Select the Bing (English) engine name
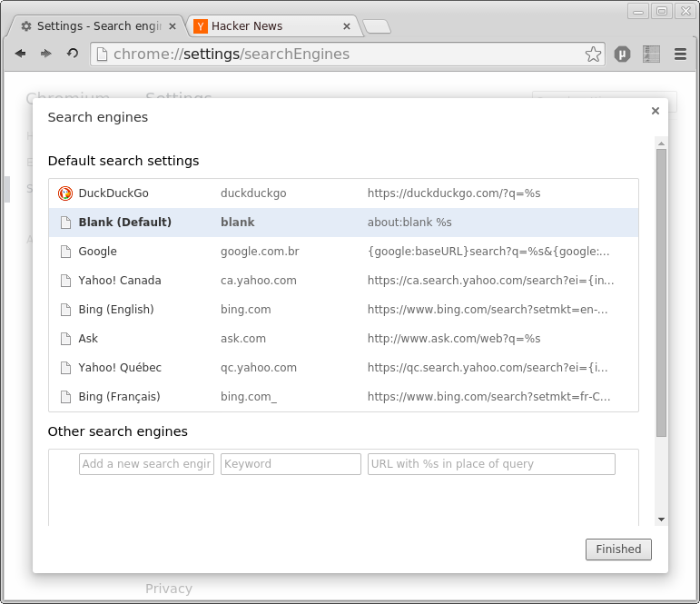 [116, 310]
